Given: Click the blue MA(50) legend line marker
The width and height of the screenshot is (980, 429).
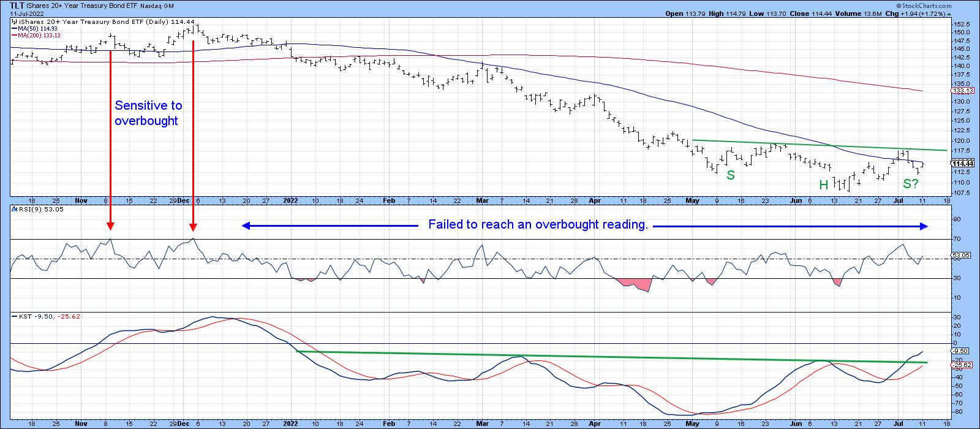Looking at the screenshot, I should tap(15, 28).
